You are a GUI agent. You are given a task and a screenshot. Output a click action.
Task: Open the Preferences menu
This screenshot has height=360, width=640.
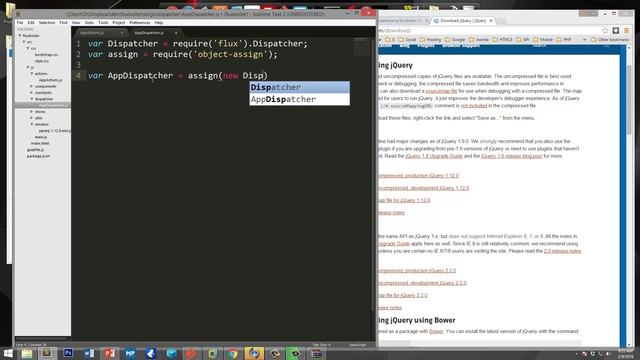pyautogui.click(x=140, y=23)
